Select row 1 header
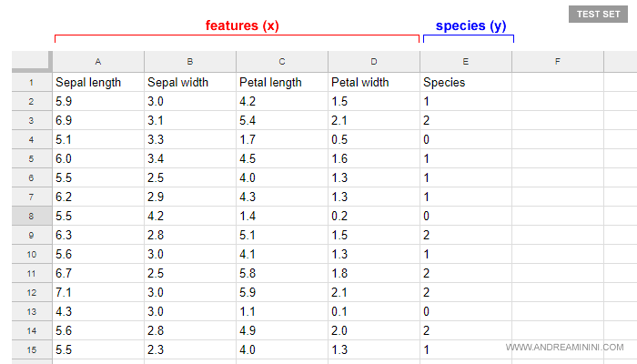 (x=32, y=82)
